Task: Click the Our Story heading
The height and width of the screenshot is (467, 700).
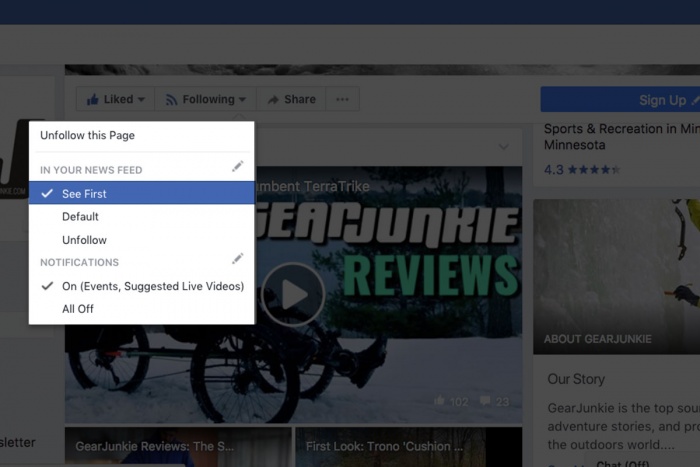Action: (x=576, y=379)
